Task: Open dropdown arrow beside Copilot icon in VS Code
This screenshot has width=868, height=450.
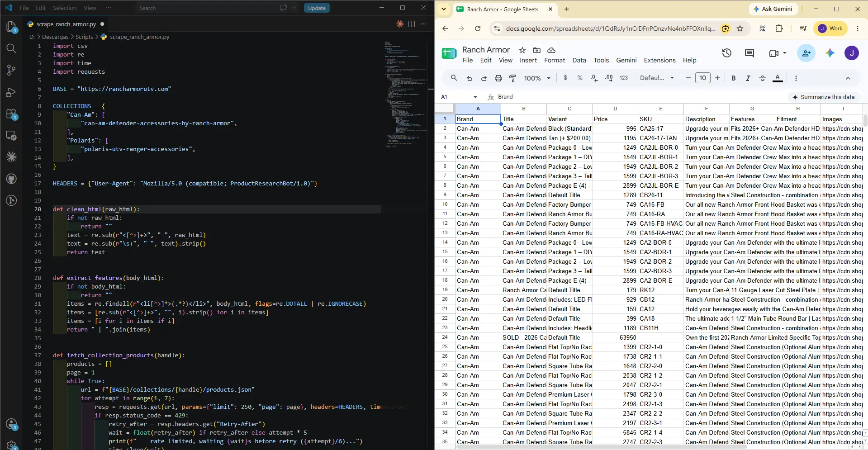Action: [294, 8]
